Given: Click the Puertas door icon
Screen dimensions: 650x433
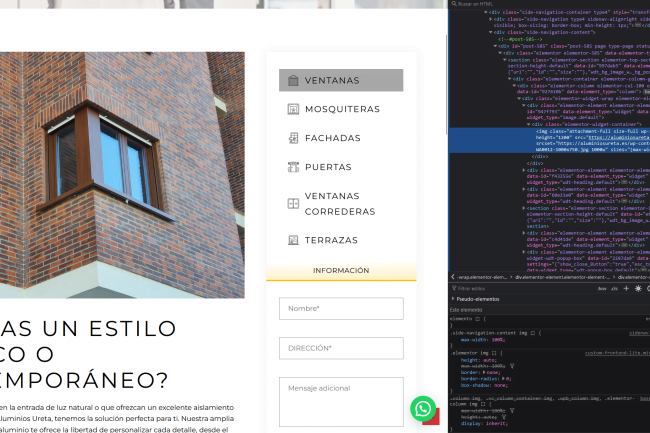Looking at the screenshot, I should pos(293,167).
